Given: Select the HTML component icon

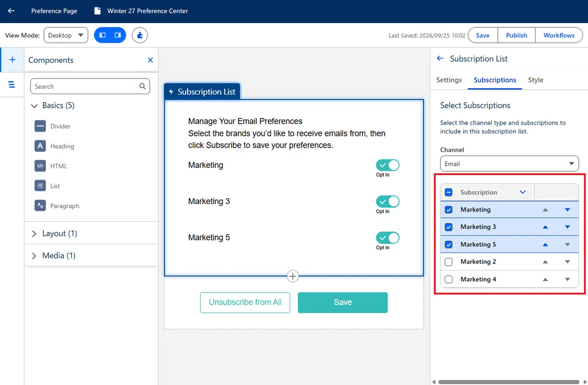Looking at the screenshot, I should (x=40, y=166).
